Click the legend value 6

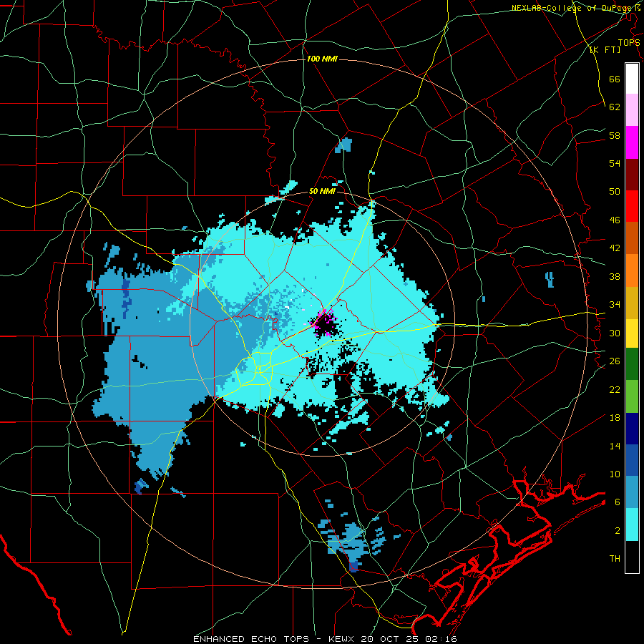pyautogui.click(x=618, y=502)
